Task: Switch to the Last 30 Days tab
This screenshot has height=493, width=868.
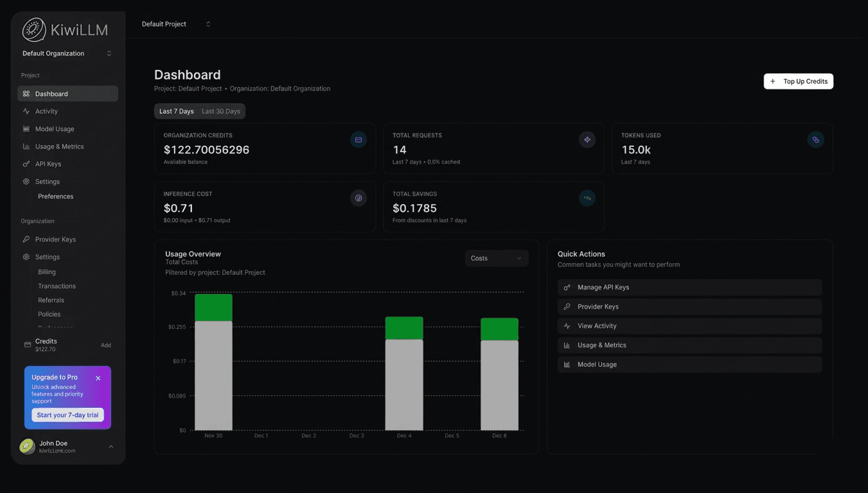Action: point(221,110)
